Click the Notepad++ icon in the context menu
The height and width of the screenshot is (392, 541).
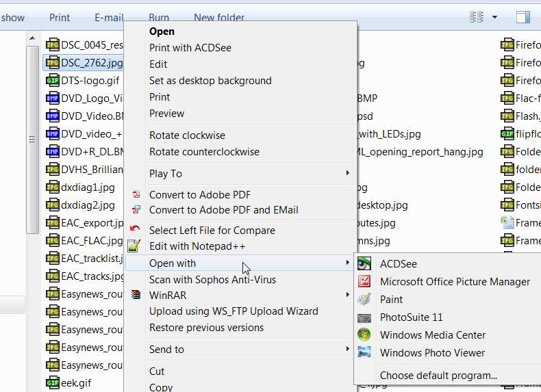[134, 246]
